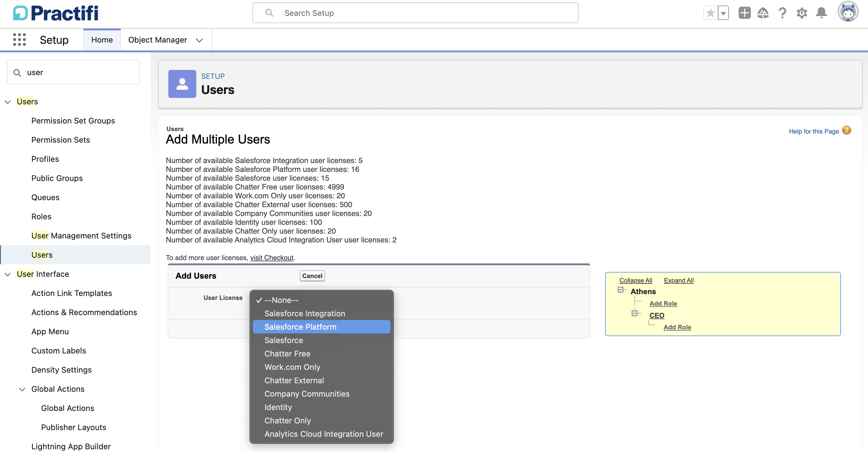Screen dimensions: 868x452
Task: Click the Quick Find search magnifier icon
Action: point(17,72)
